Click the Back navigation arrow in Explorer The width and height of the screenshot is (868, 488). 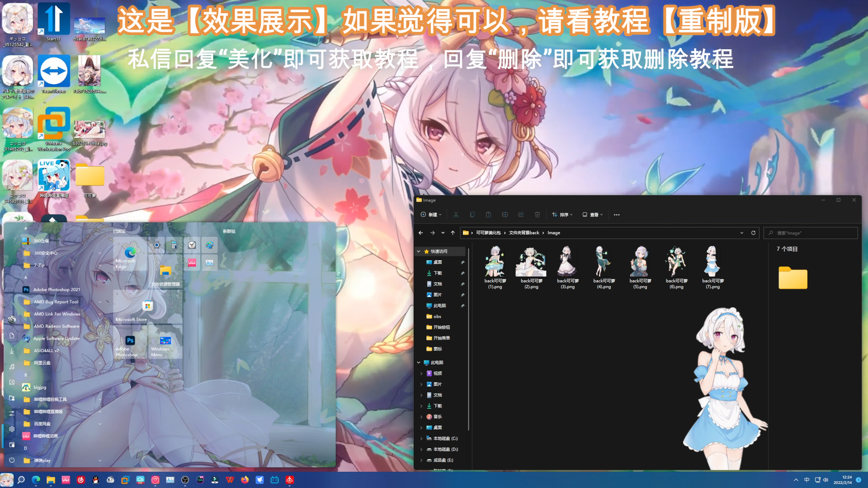click(420, 233)
